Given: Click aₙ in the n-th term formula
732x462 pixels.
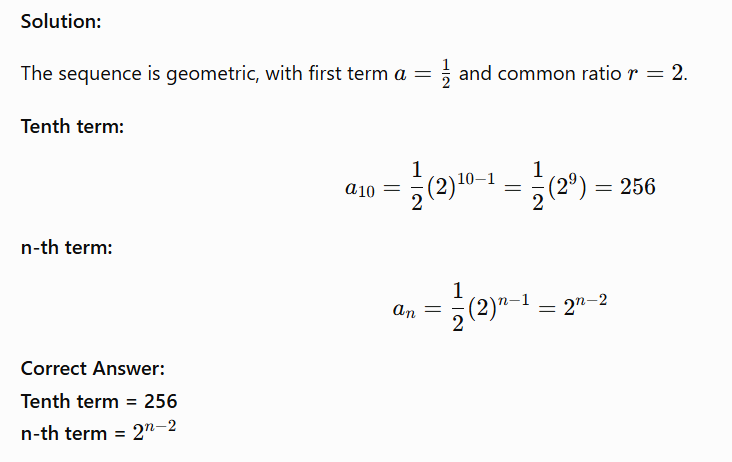Looking at the screenshot, I should [x=404, y=309].
